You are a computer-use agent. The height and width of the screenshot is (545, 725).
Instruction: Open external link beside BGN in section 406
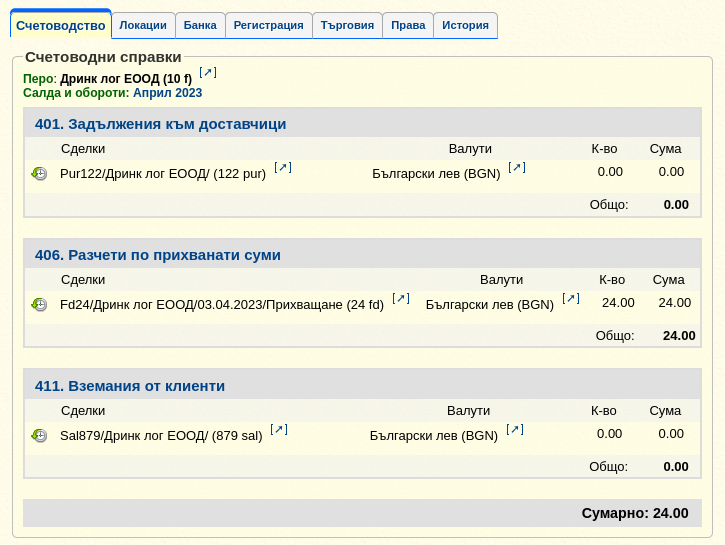(x=571, y=299)
